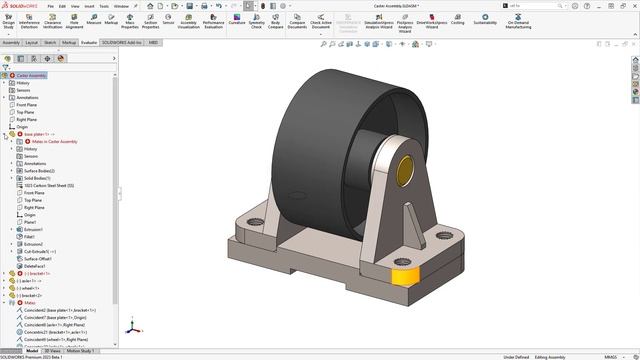
Task: Click the tree filter funnel
Action: tap(5, 67)
